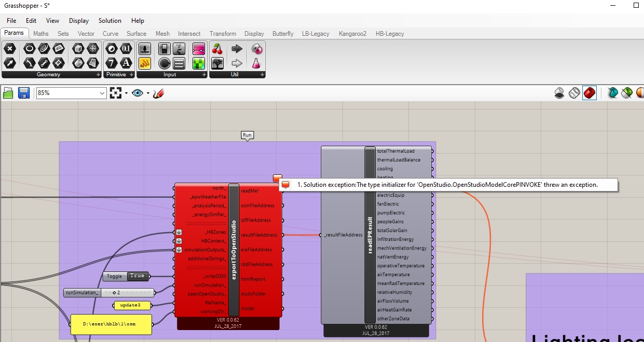This screenshot has height=342, width=644.
Task: Select the Panel input component icon
Action: pos(145,63)
